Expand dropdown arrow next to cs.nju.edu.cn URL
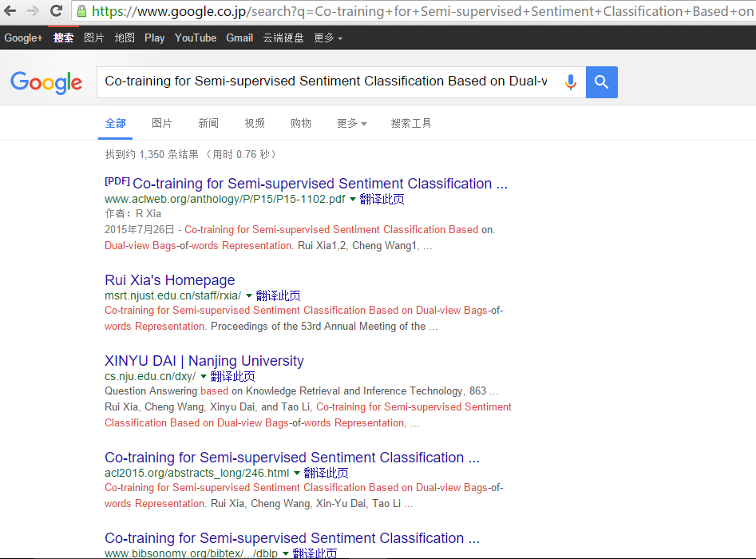 point(204,376)
